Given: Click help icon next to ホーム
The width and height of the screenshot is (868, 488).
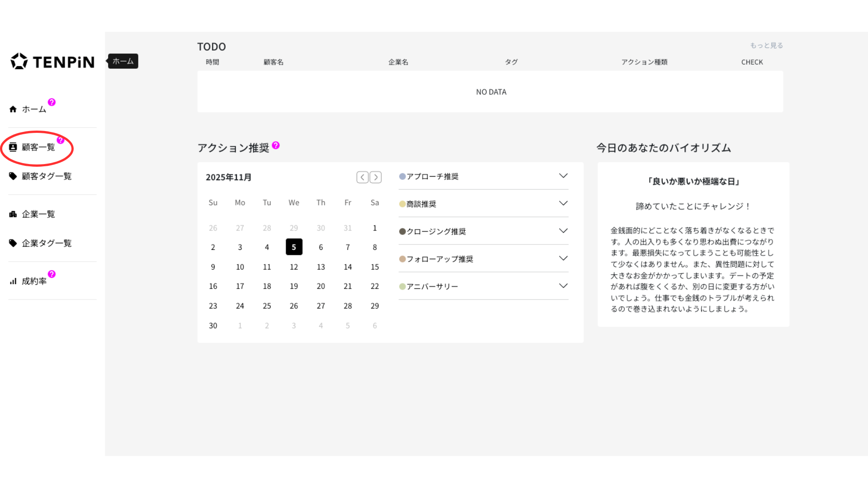Looking at the screenshot, I should click(x=52, y=102).
